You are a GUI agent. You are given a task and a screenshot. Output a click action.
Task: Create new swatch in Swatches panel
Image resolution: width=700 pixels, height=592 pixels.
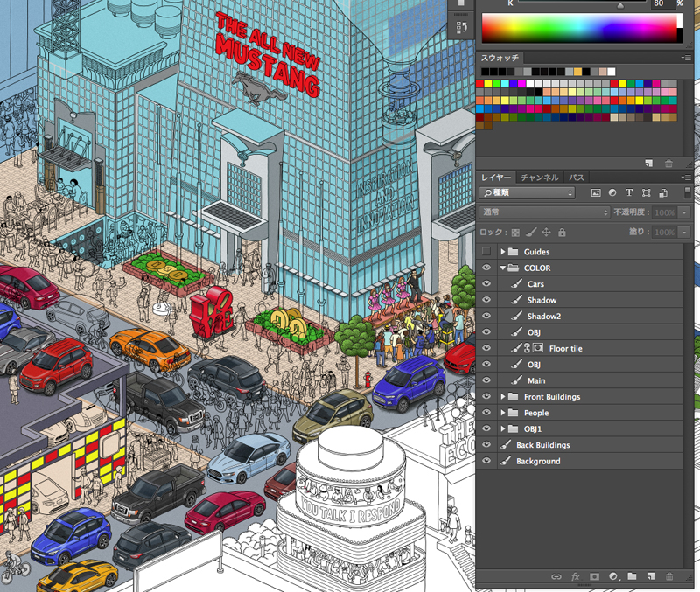(649, 164)
